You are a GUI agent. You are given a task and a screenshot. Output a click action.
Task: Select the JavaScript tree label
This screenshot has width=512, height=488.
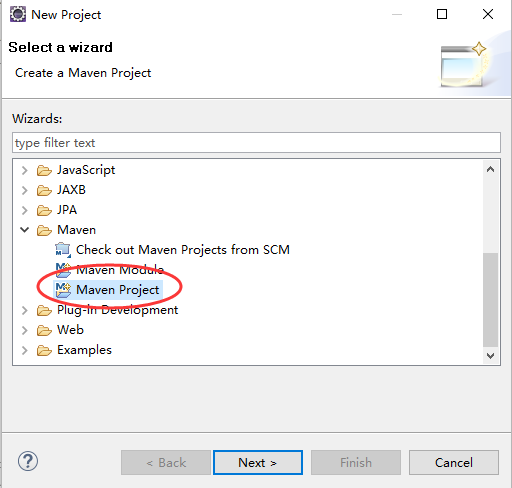point(86,170)
